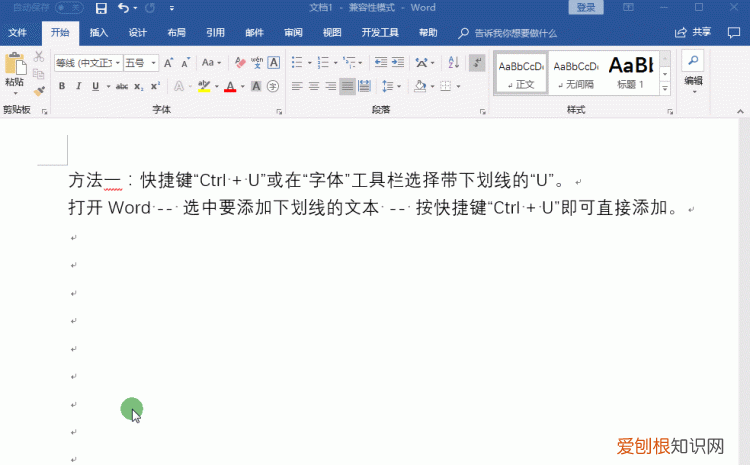Click align text left icon
The image size is (750, 465).
pyautogui.click(x=297, y=86)
